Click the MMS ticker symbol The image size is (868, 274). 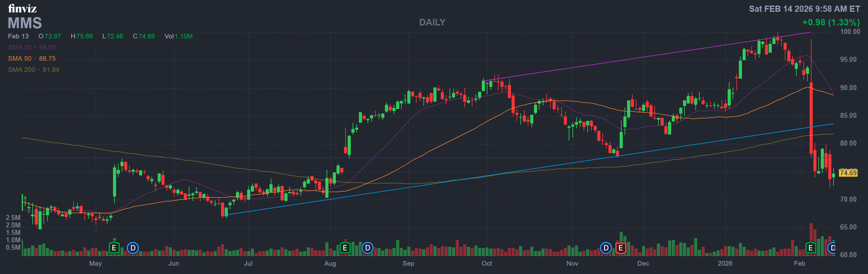[x=25, y=23]
